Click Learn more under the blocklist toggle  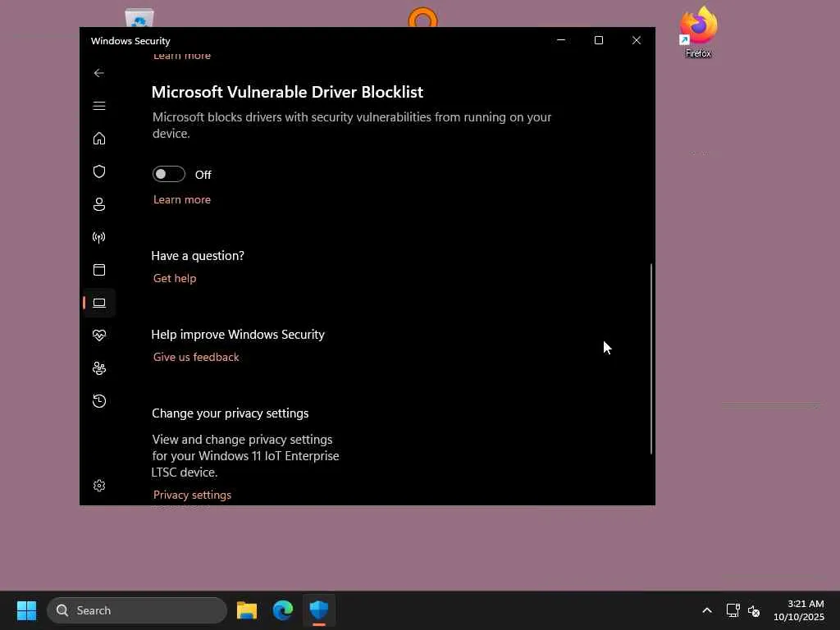(x=182, y=199)
